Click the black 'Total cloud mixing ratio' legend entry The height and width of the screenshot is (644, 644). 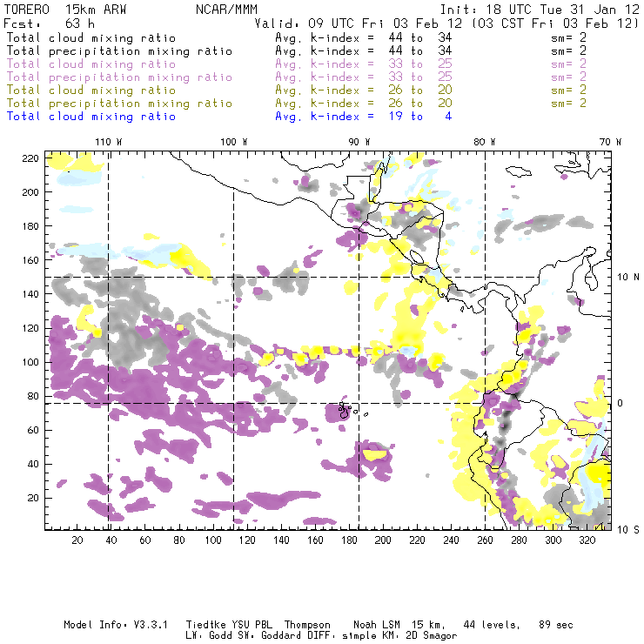pyautogui.click(x=91, y=38)
